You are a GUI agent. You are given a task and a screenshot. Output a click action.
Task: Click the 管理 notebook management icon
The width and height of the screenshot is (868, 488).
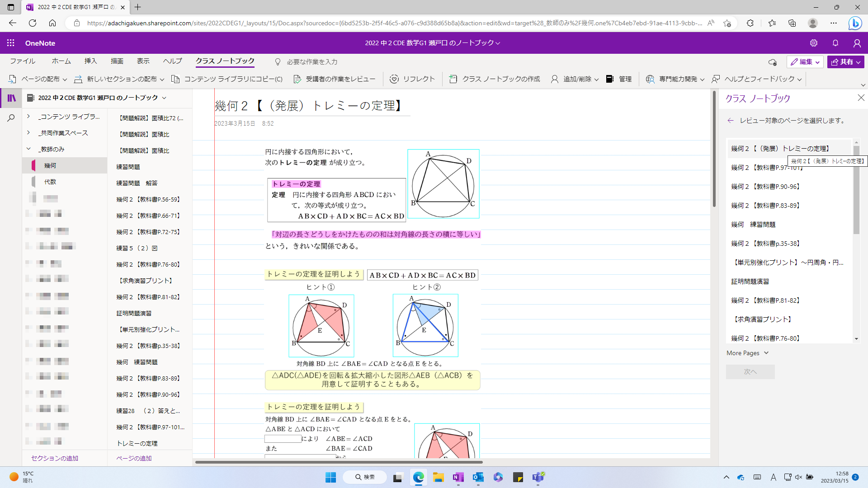[610, 79]
